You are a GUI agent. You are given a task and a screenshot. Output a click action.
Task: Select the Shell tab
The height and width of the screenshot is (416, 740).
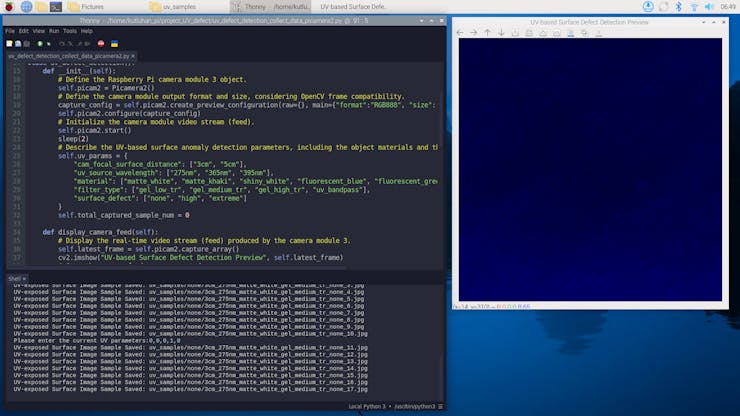click(x=15, y=279)
